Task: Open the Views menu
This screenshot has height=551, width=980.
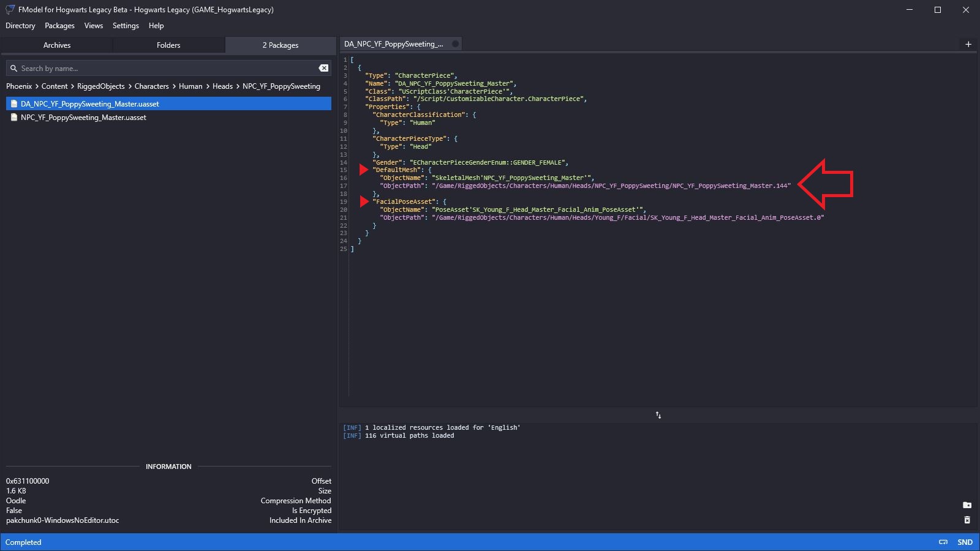Action: click(x=94, y=26)
